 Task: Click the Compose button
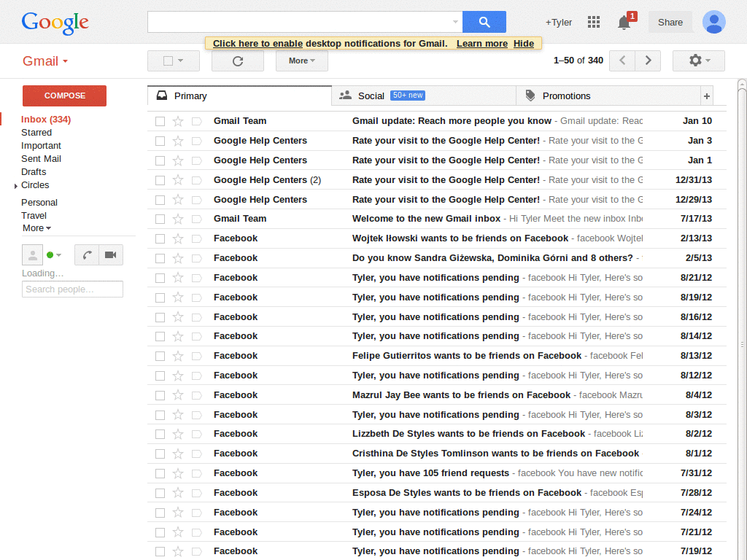point(63,96)
